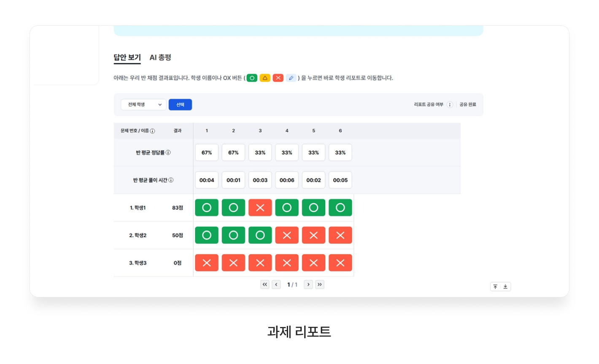Image resolution: width=599 pixels, height=364 pixels.
Task: Click the info icon beside 반 평균 풀이 시간
Action: click(171, 180)
